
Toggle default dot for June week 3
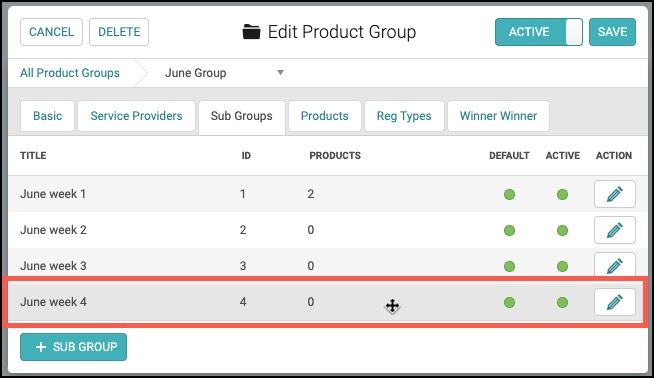click(509, 266)
